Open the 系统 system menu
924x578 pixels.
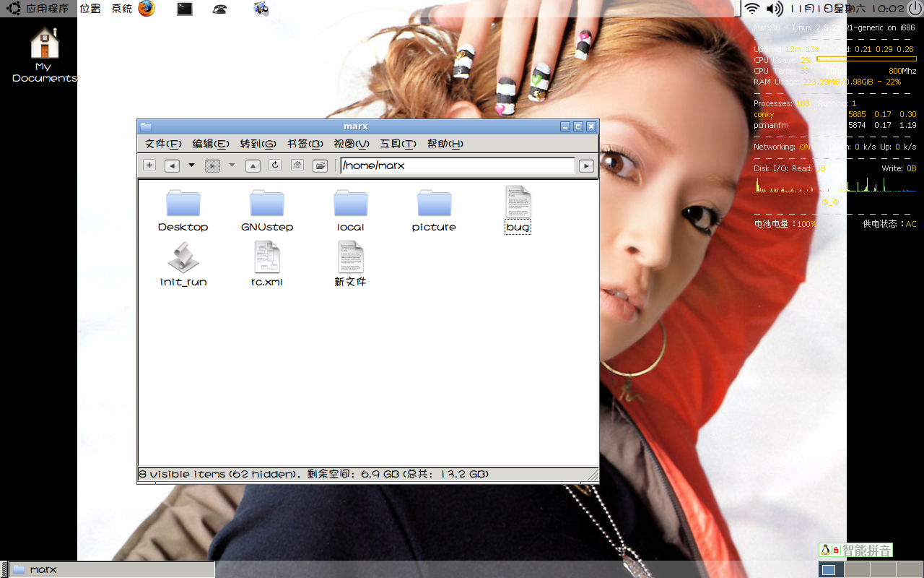tap(122, 9)
